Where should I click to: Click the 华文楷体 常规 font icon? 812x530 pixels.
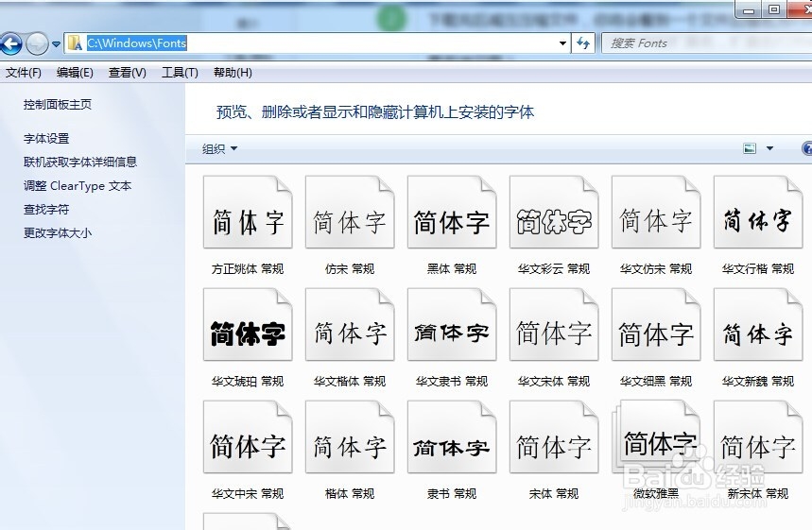pyautogui.click(x=350, y=325)
